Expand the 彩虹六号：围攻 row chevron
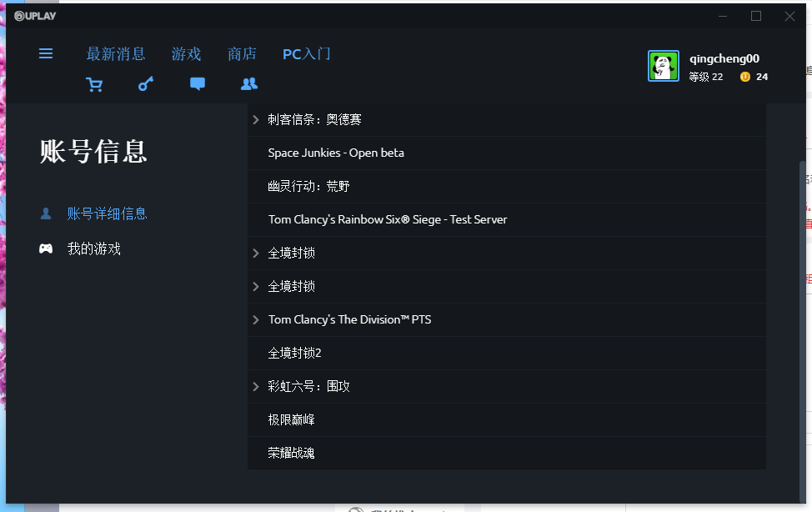The width and height of the screenshot is (812, 512). coord(255,387)
